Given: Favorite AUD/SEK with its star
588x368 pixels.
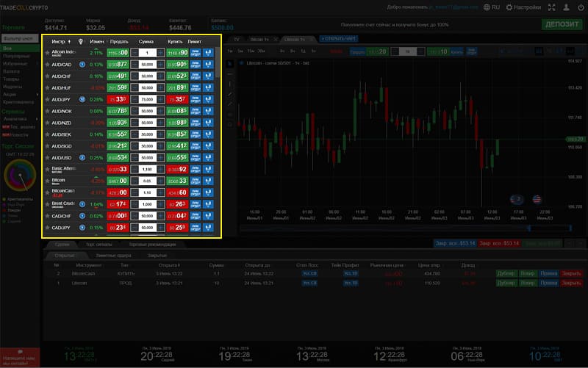Looking at the screenshot, I should (x=47, y=134).
